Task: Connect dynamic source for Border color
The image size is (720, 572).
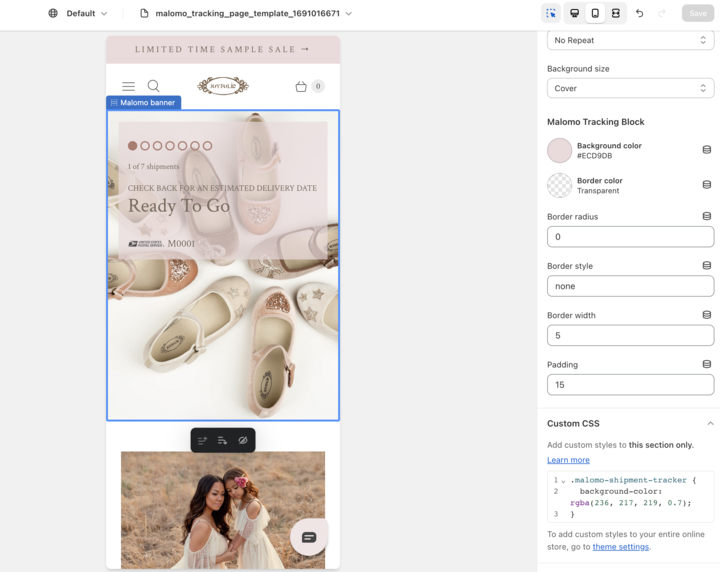Action: [707, 185]
